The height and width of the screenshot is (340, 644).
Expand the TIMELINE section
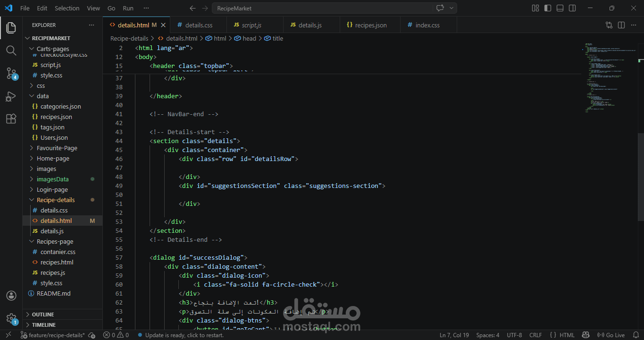coord(62,325)
